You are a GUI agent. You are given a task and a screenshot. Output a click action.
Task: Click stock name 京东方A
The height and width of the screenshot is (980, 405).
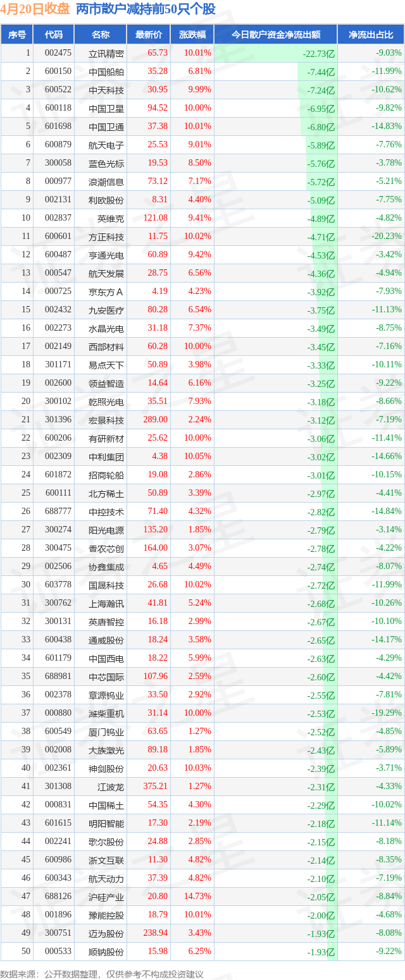click(106, 291)
